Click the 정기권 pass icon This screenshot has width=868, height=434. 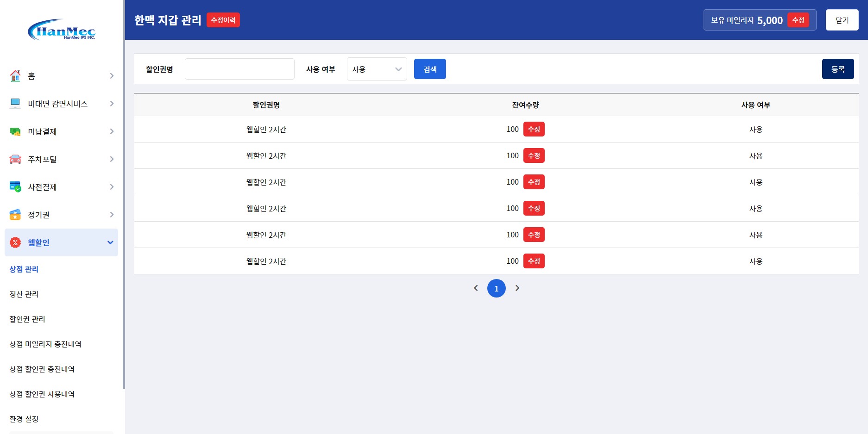14,214
